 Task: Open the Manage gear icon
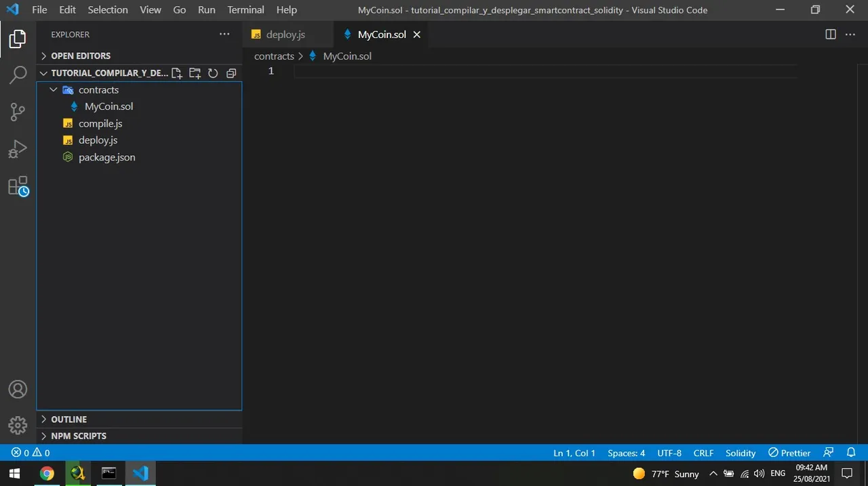tap(18, 425)
